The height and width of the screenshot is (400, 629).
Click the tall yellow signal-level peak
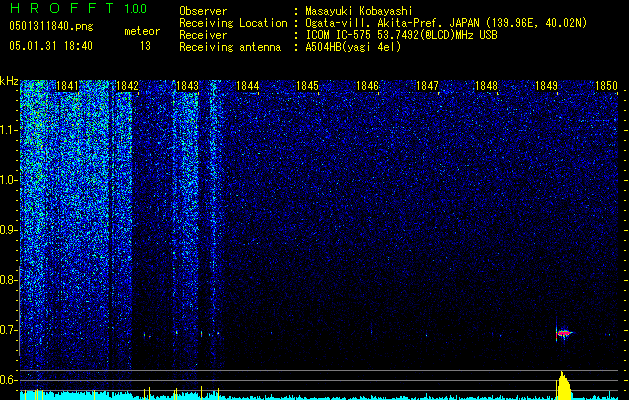(563, 386)
